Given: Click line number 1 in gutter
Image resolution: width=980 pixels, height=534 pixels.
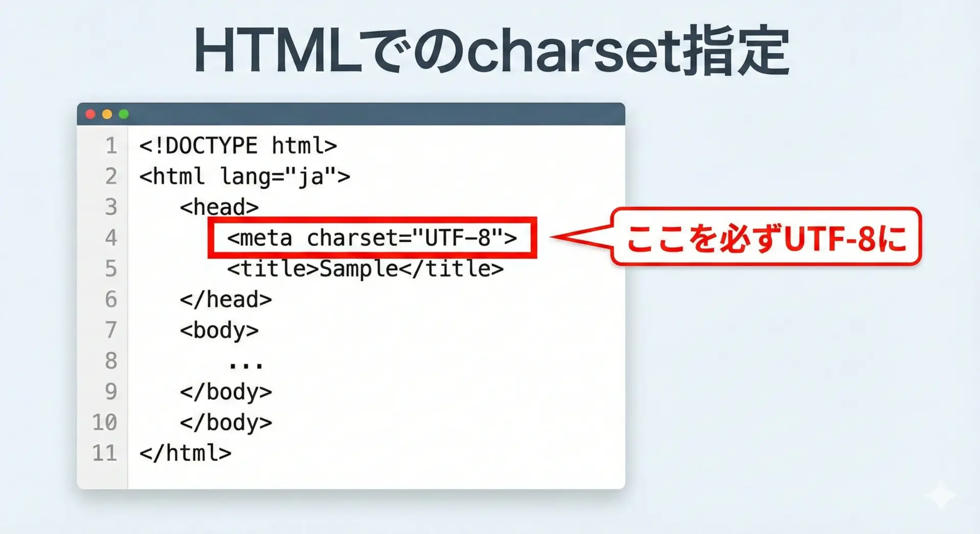Looking at the screenshot, I should (111, 146).
